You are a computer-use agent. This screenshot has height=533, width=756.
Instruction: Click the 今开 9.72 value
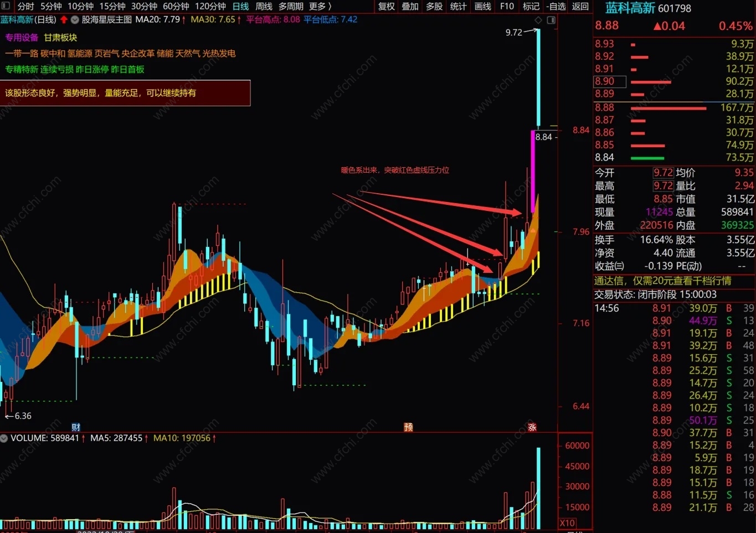point(663,173)
